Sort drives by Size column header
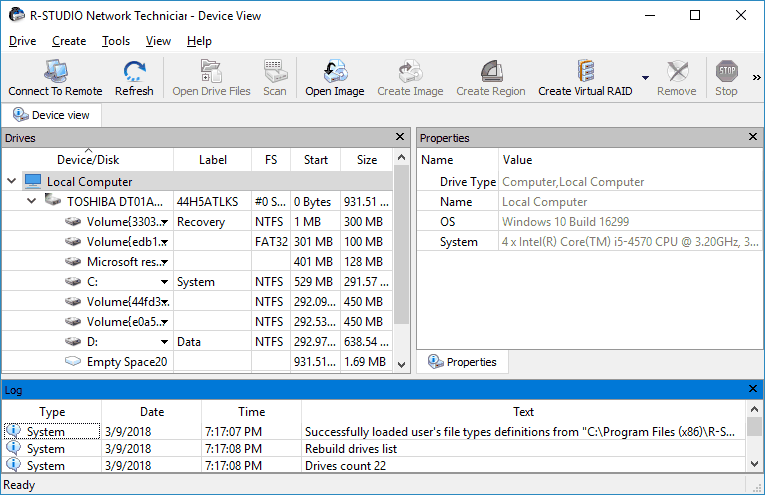This screenshot has width=765, height=495. click(x=367, y=159)
